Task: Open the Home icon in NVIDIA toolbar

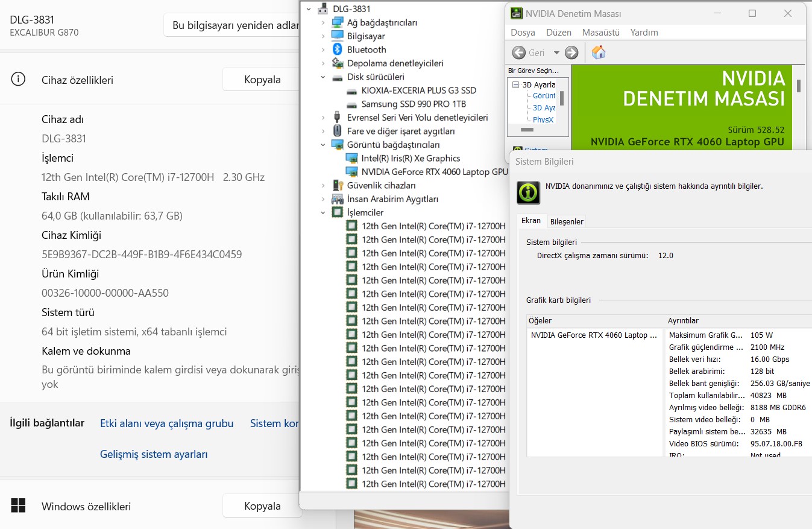Action: pos(599,52)
